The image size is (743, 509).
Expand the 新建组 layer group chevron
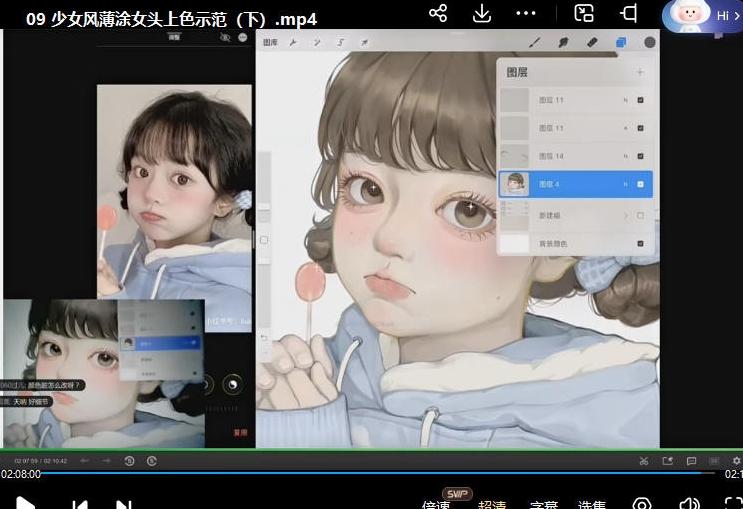[626, 215]
